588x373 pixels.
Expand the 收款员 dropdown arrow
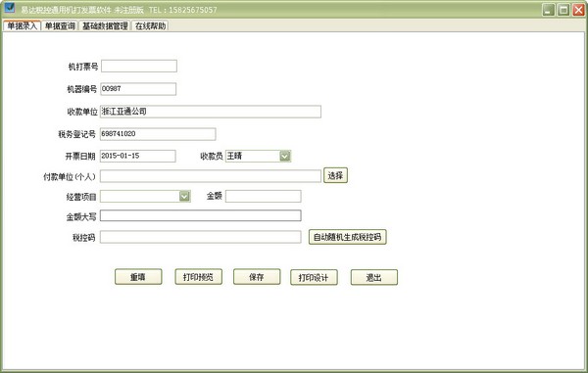click(x=285, y=156)
